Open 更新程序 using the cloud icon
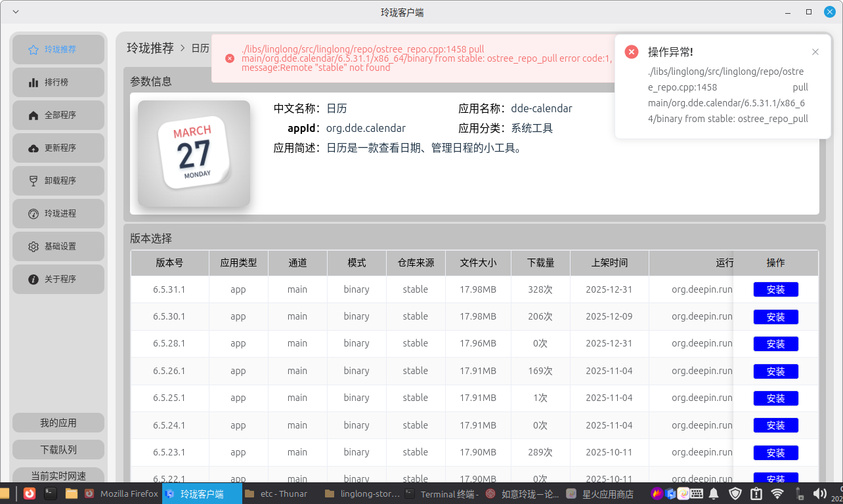Image resolution: width=843 pixels, height=504 pixels. [x=33, y=148]
